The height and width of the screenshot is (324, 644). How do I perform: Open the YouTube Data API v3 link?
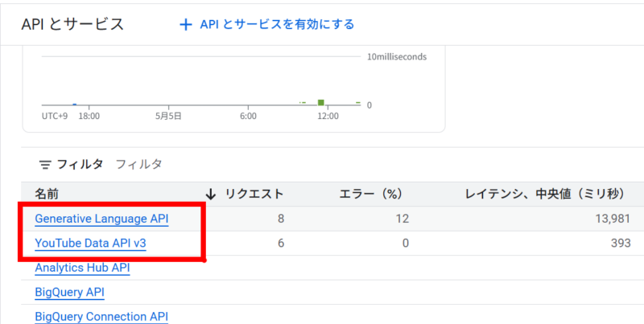(x=90, y=244)
